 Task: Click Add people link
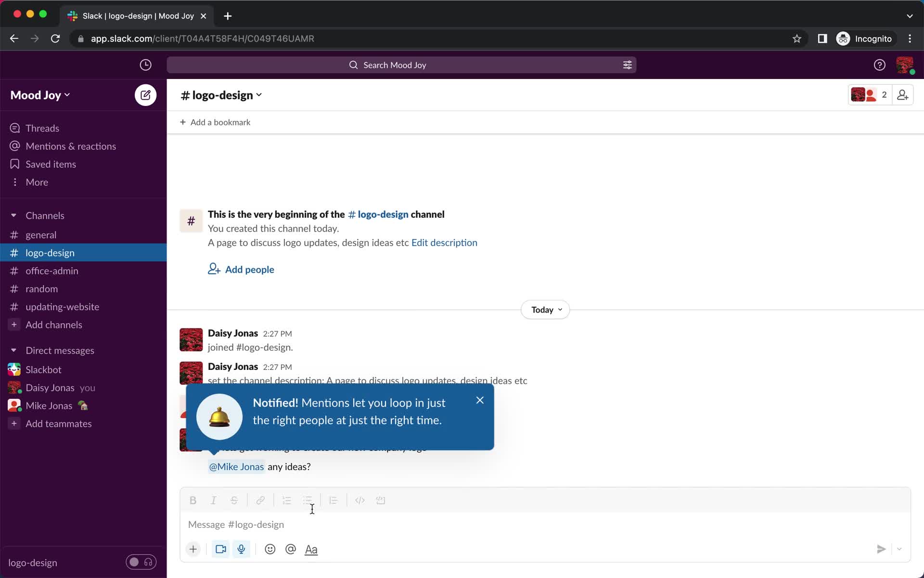coord(241,269)
